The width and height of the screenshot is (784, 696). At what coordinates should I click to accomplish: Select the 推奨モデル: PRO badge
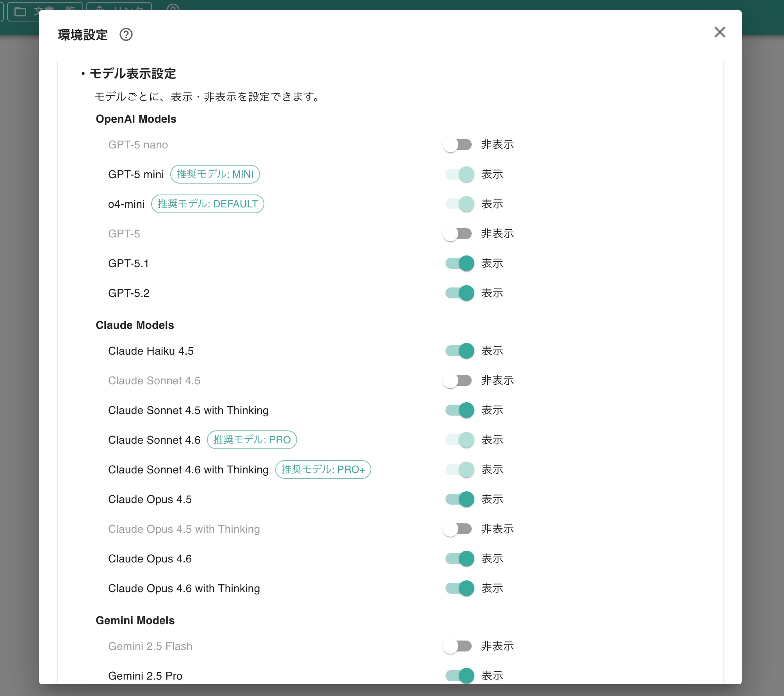click(252, 440)
